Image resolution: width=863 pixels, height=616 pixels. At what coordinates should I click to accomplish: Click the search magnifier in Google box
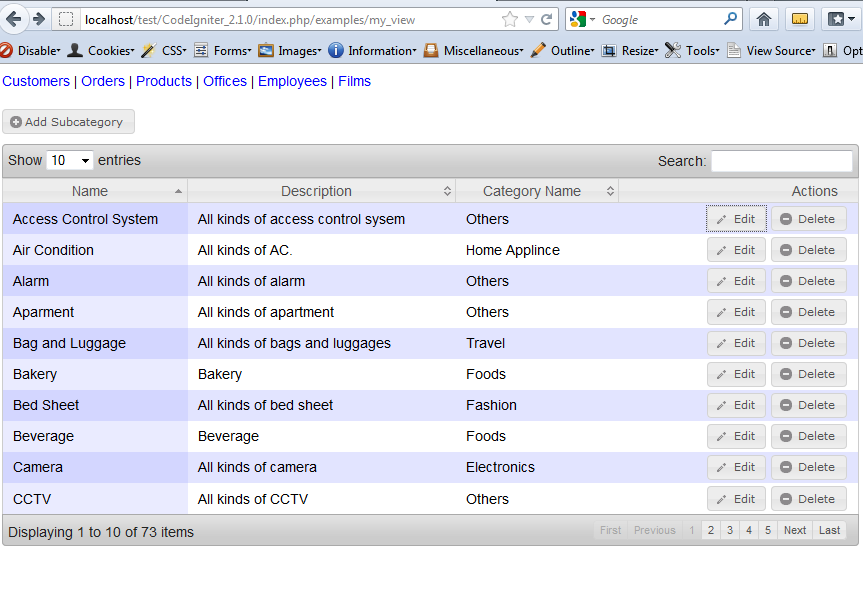[x=730, y=19]
